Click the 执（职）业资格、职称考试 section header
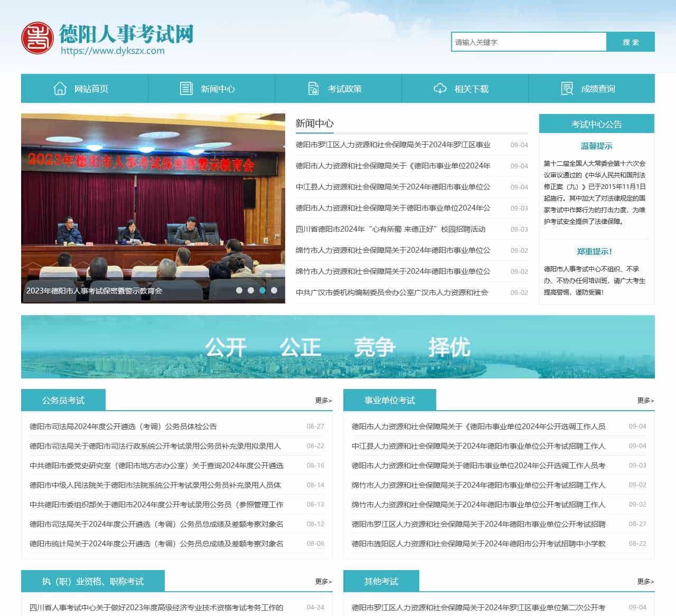The image size is (676, 616). pos(92,581)
